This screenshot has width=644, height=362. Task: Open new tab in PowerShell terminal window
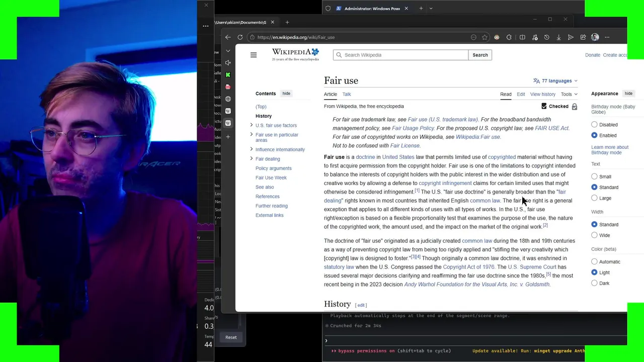pos(421,9)
